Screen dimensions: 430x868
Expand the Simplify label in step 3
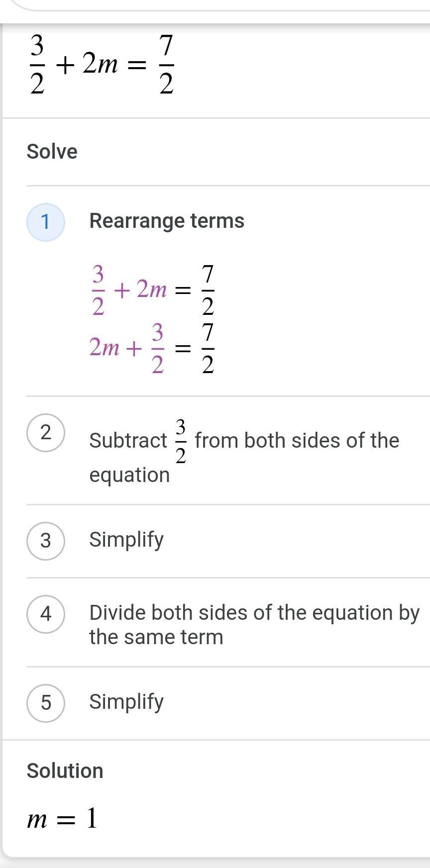pos(126,540)
